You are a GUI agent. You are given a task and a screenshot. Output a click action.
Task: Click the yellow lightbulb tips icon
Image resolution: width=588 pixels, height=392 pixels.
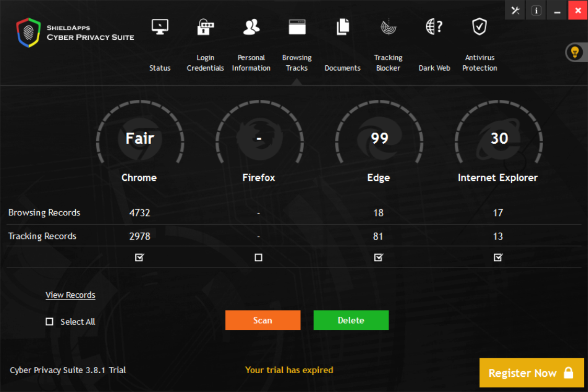[575, 52]
